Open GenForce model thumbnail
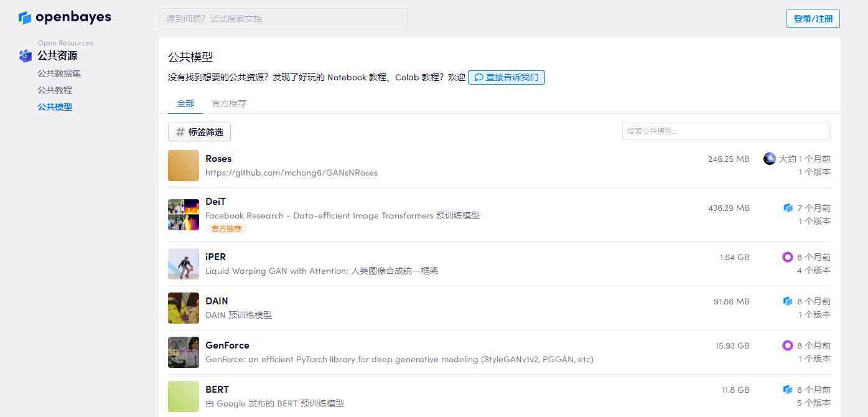Viewport: 868px width, 417px height. [x=184, y=352]
